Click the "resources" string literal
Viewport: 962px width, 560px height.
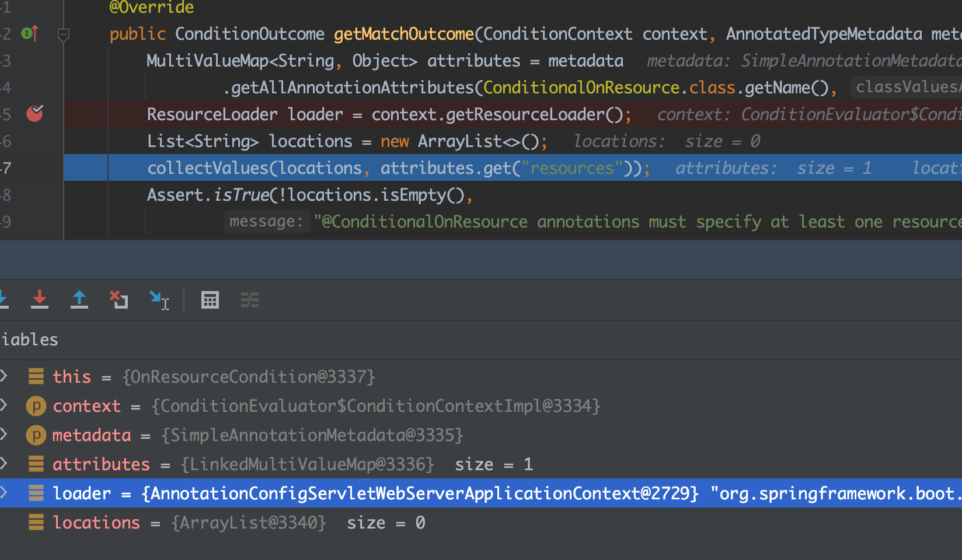coord(572,168)
